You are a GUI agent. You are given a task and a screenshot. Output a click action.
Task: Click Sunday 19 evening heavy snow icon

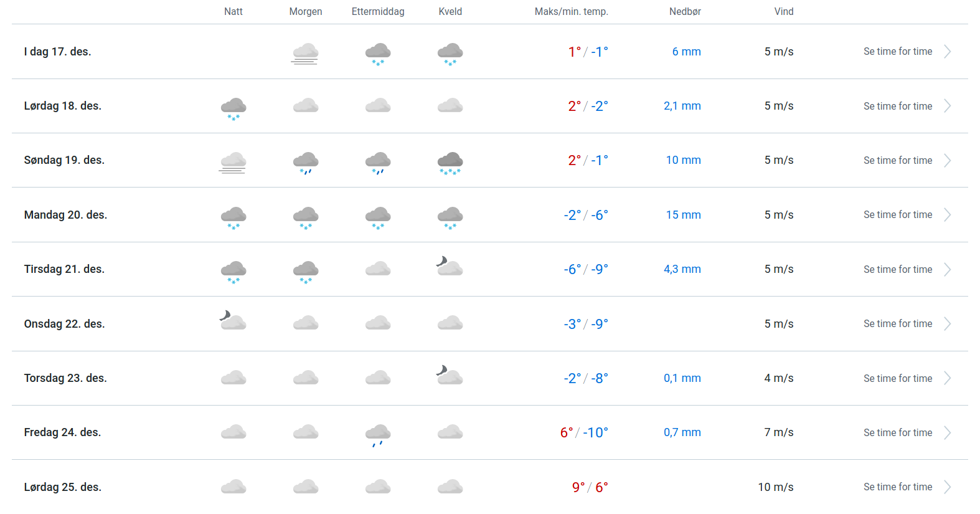[x=450, y=162]
